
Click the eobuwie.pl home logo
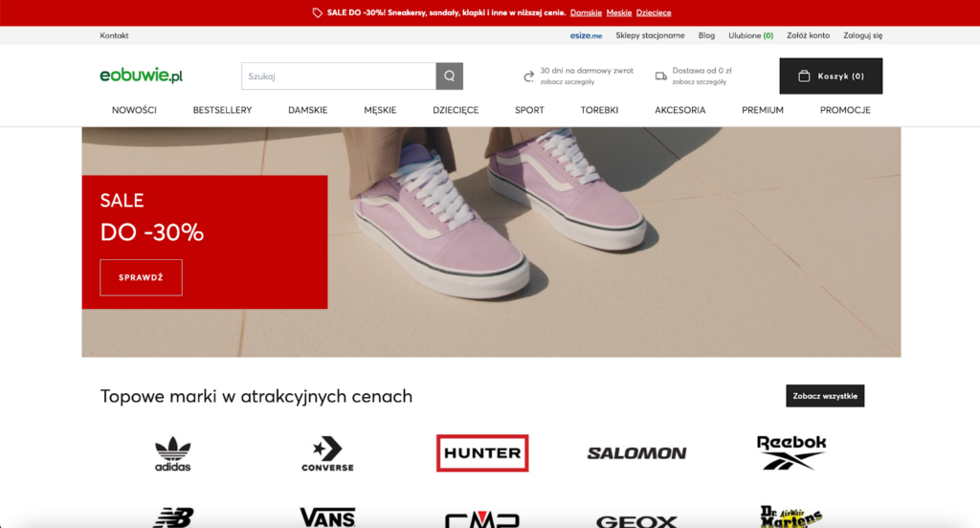click(142, 76)
